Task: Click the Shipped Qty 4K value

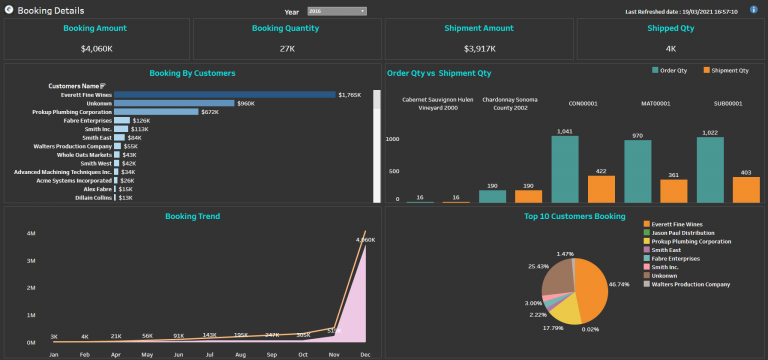Action: point(671,49)
